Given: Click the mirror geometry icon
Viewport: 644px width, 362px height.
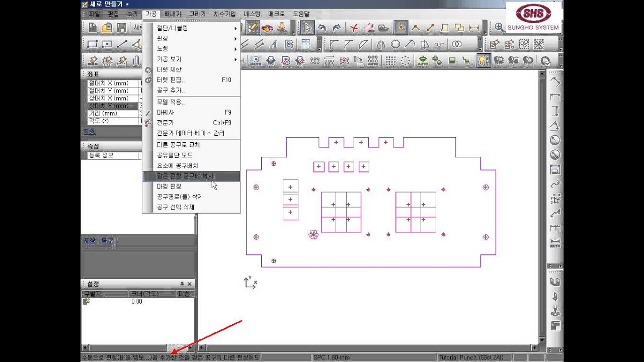Looking at the screenshot, I should tap(381, 44).
